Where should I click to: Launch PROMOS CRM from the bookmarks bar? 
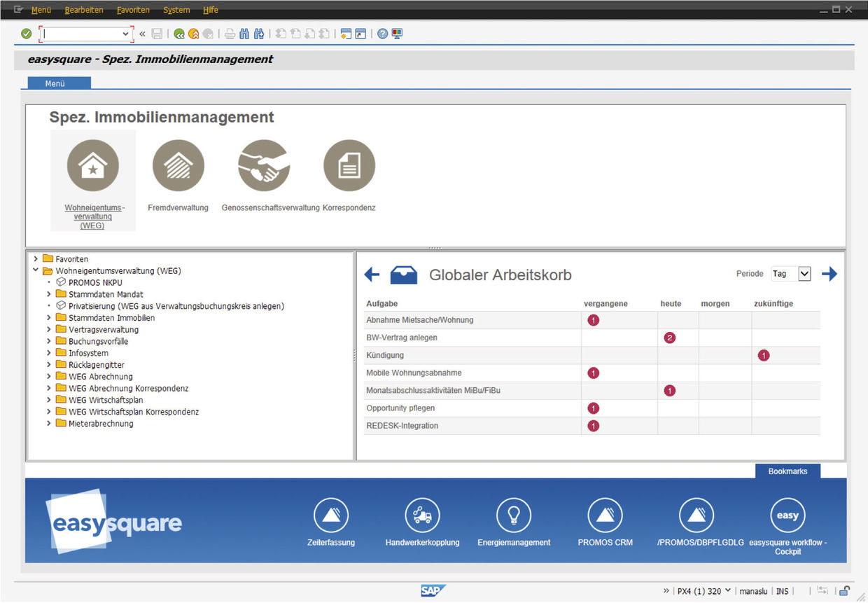[x=605, y=515]
